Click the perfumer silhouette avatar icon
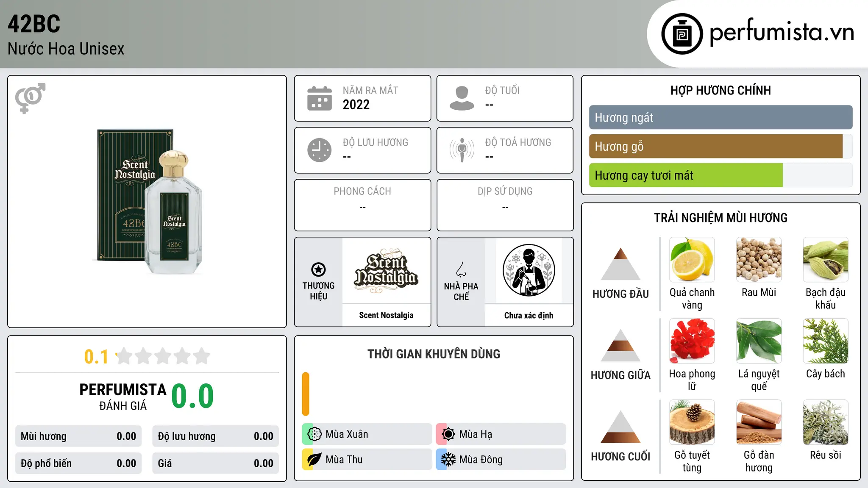 pos(529,270)
